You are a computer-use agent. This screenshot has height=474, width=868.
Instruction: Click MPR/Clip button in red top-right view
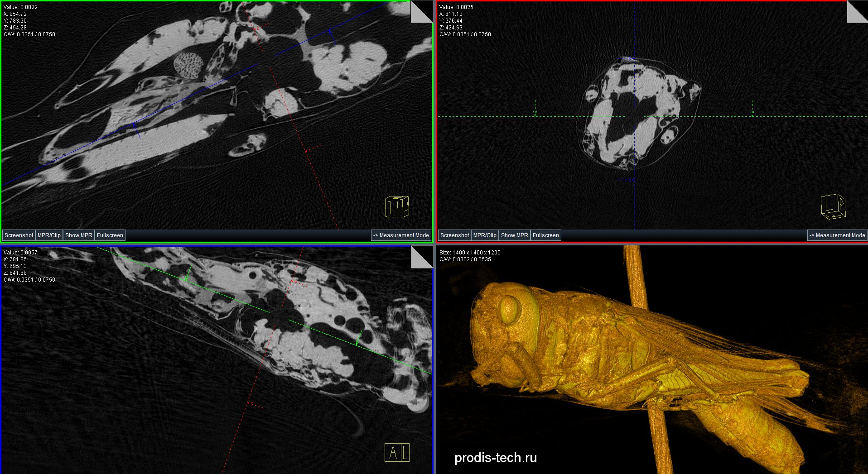point(485,235)
